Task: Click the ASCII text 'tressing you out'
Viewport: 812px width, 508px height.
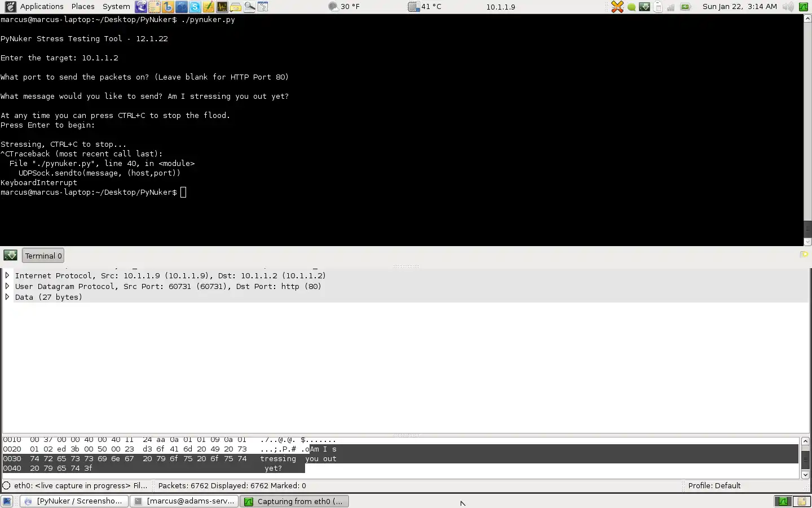Action: 298,459
